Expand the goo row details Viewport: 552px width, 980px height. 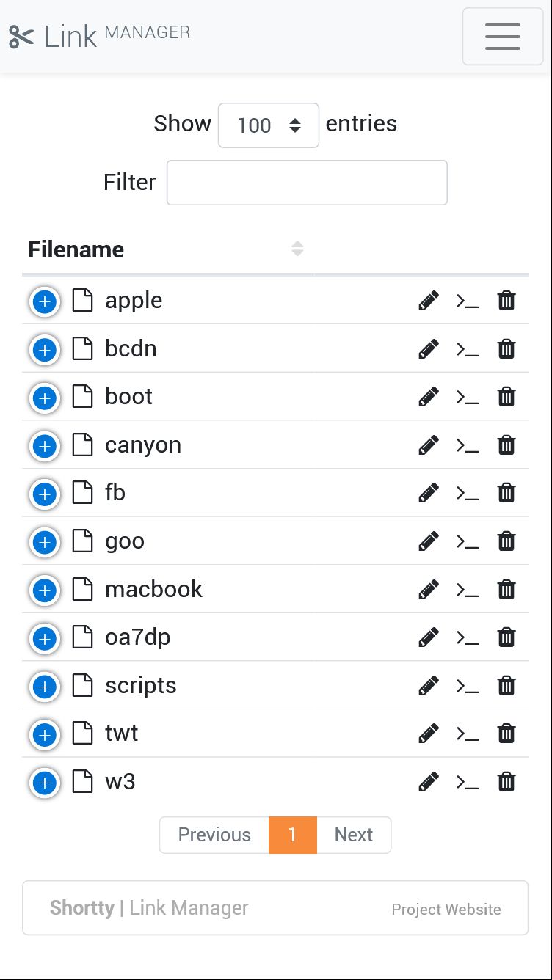click(x=45, y=542)
